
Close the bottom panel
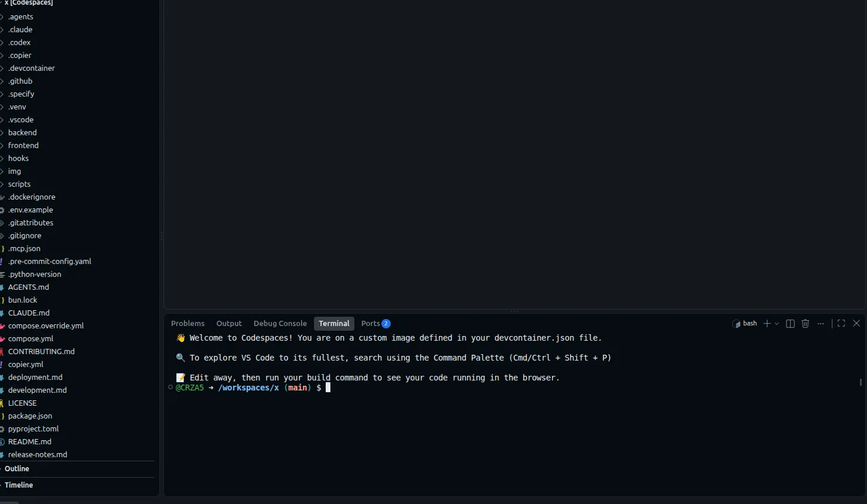point(856,323)
